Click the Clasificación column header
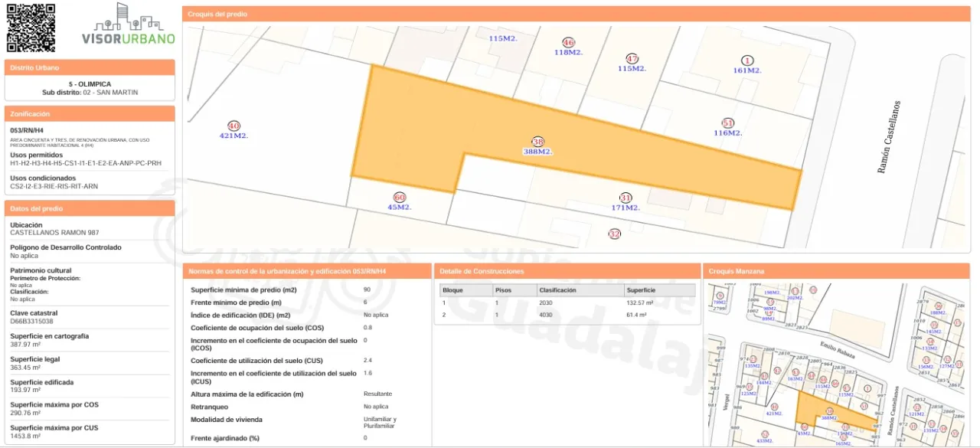The height and width of the screenshot is (448, 980). [580, 290]
